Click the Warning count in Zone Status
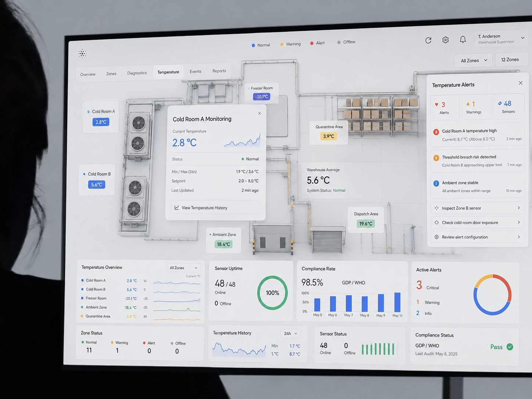The height and width of the screenshot is (399, 532). (x=117, y=351)
